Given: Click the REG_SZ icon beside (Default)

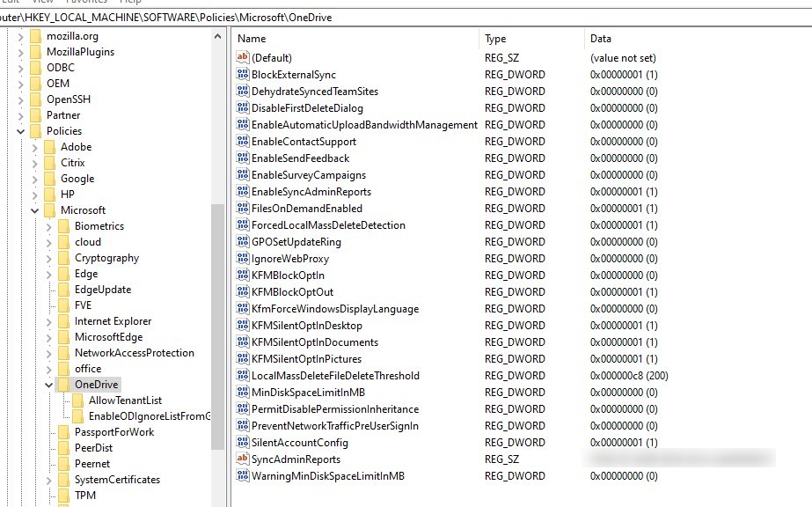Looking at the screenshot, I should click(244, 57).
